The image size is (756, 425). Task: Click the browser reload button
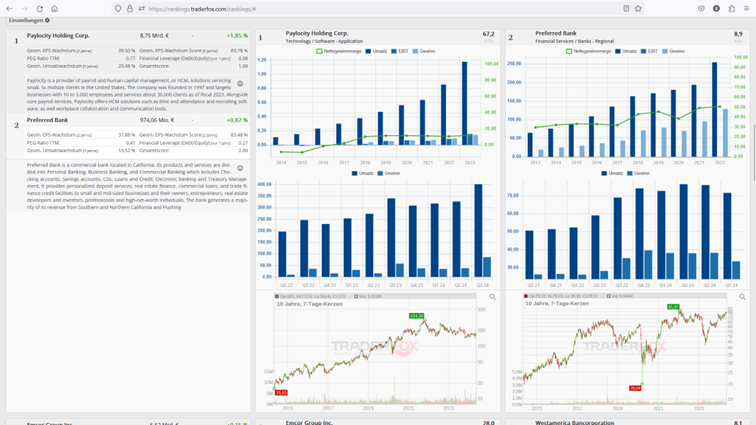pyautogui.click(x=39, y=8)
